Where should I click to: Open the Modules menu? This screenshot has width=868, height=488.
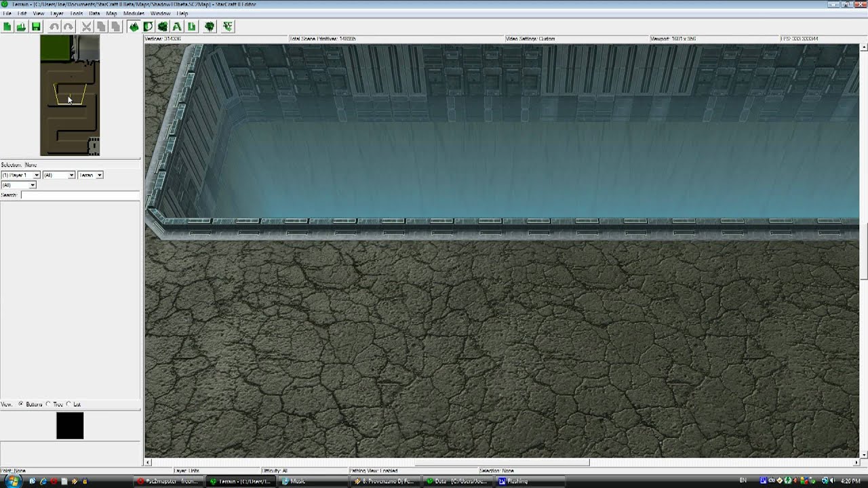pos(134,13)
